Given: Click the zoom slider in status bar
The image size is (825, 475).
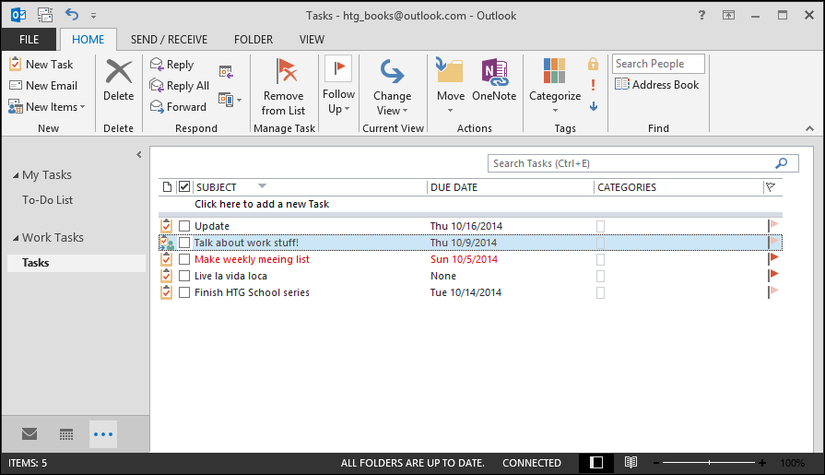Looking at the screenshot, I should [x=709, y=463].
